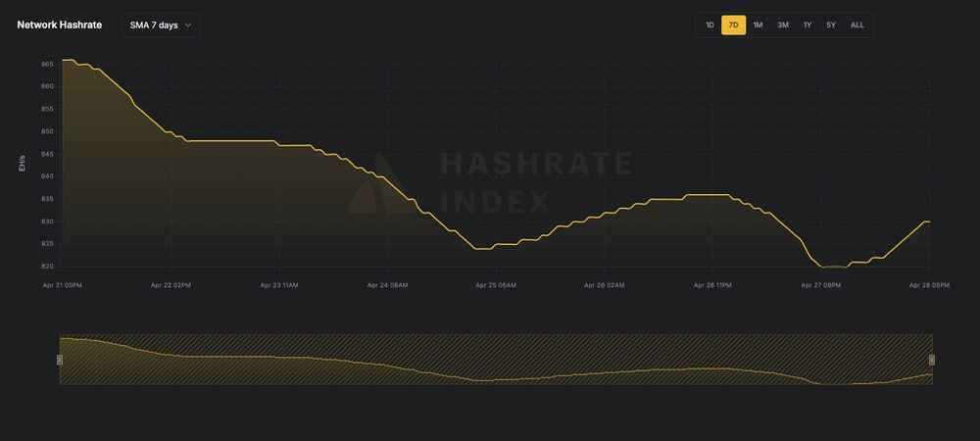Click the Apr 21 05PM axis label
The height and width of the screenshot is (441, 980).
(x=63, y=285)
